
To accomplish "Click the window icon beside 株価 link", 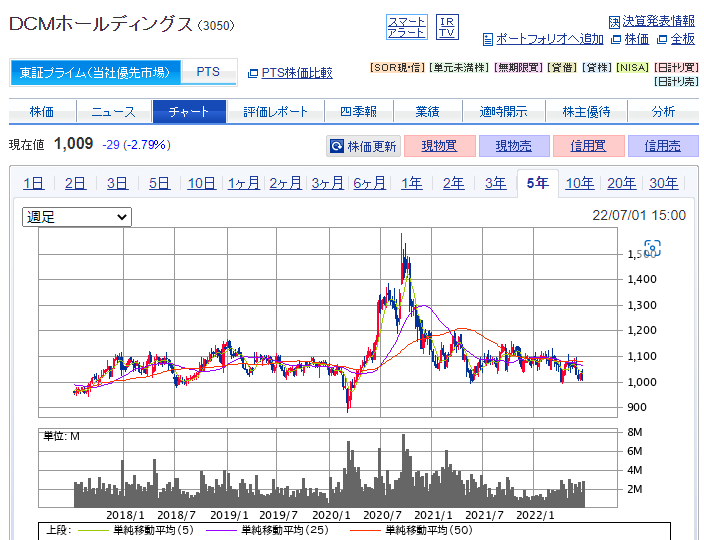I will pyautogui.click(x=616, y=40).
